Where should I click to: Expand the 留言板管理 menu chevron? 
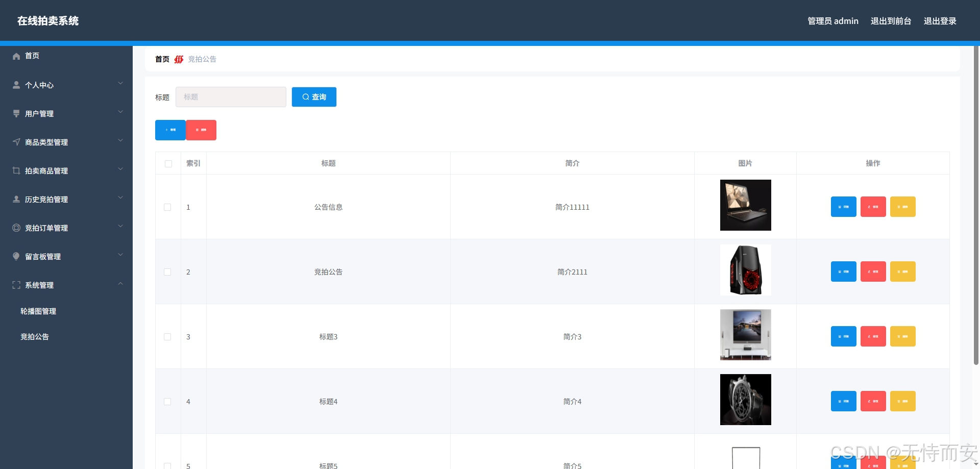click(x=120, y=255)
